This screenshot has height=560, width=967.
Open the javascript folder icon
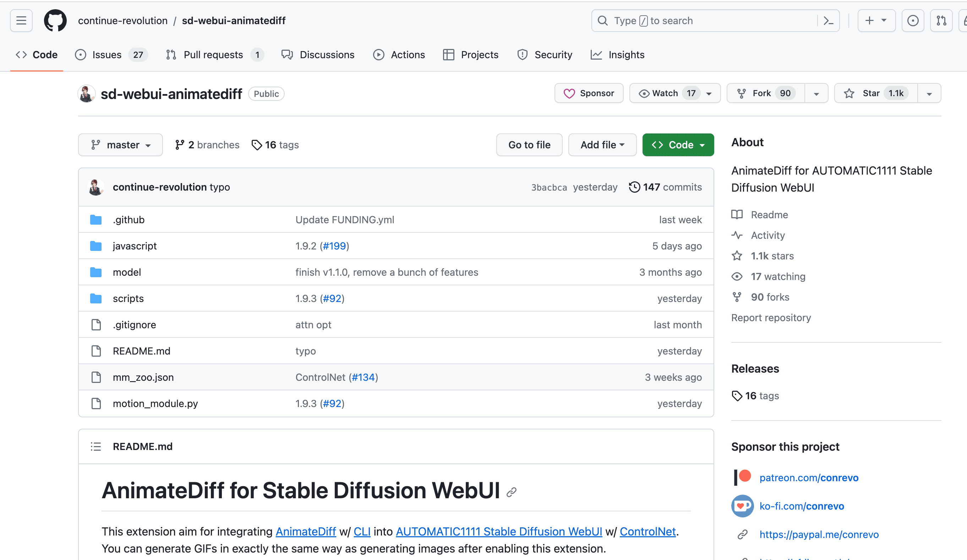(x=96, y=246)
